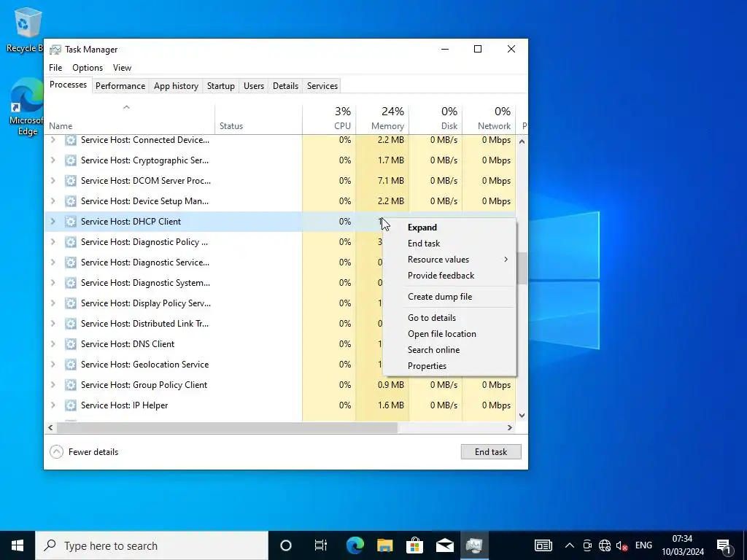
Task: Expand Service Host: Diagnostic System... row arrow
Action: pos(53,283)
